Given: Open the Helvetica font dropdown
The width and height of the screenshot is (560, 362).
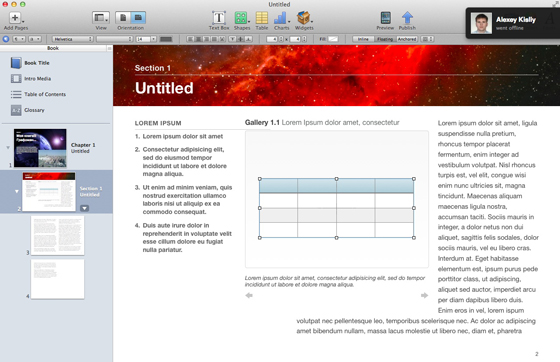Looking at the screenshot, I should [x=73, y=39].
